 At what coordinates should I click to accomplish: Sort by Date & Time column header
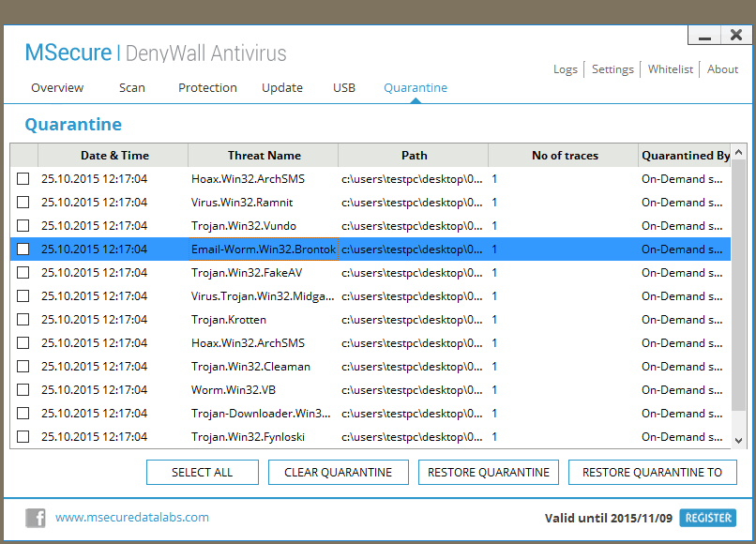(113, 156)
